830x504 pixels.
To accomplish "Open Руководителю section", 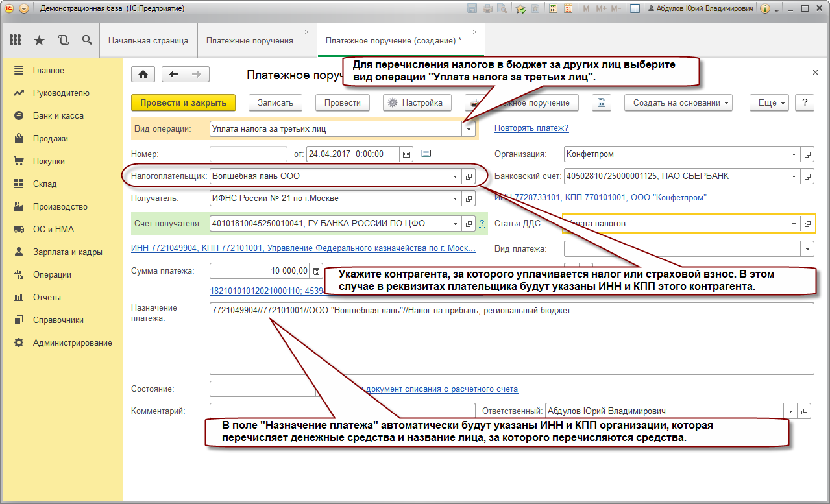I will [x=61, y=93].
